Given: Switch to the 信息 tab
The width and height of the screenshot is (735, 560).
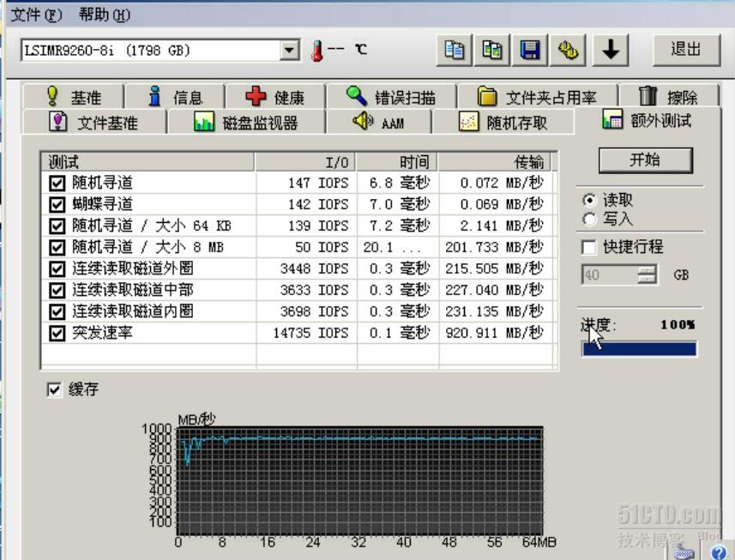Looking at the screenshot, I should [175, 97].
